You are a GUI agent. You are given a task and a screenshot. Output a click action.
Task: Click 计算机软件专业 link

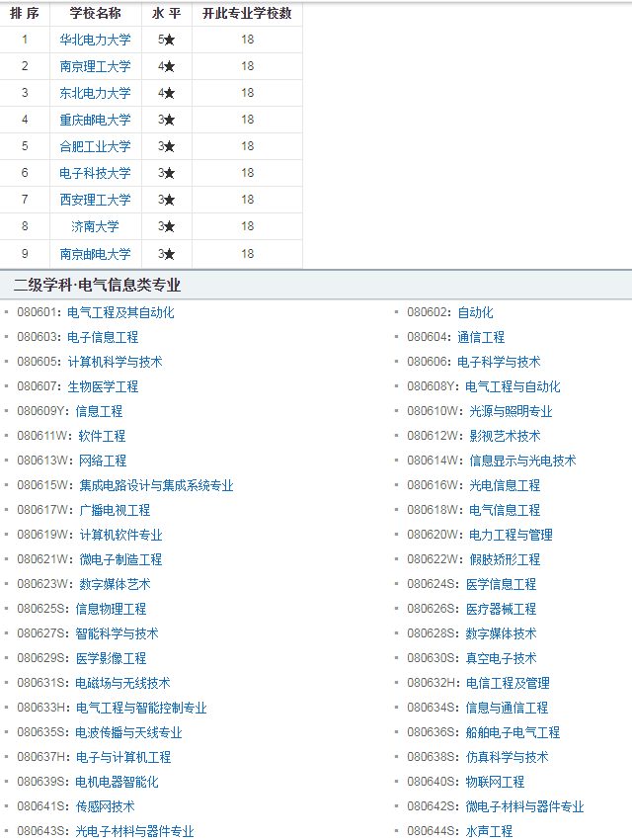click(x=120, y=536)
